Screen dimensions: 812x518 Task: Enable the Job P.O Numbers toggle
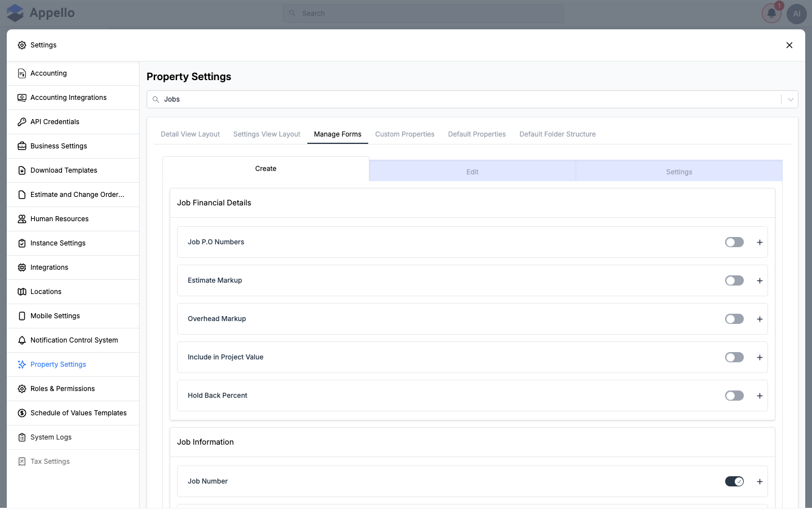pos(734,242)
